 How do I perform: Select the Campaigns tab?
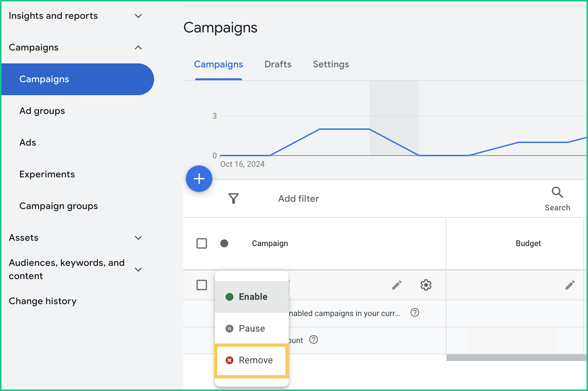pos(218,64)
